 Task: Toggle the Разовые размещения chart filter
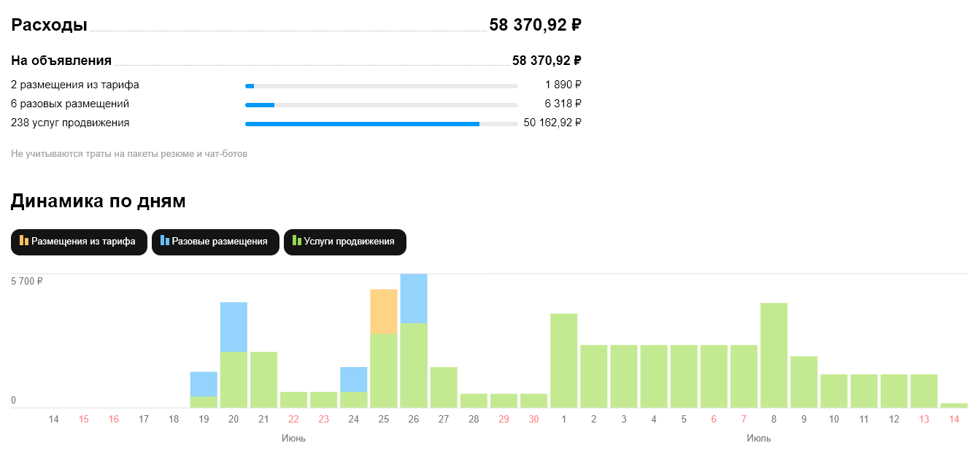pos(215,242)
